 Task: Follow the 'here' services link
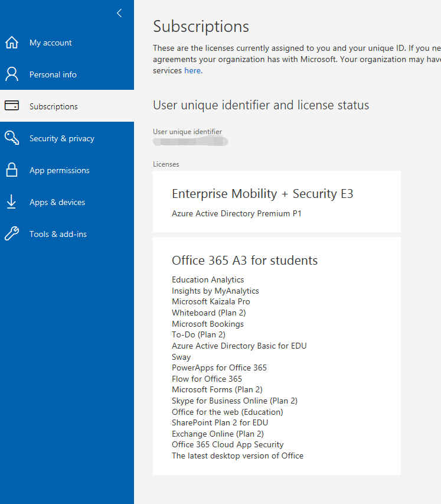pyautogui.click(x=192, y=70)
